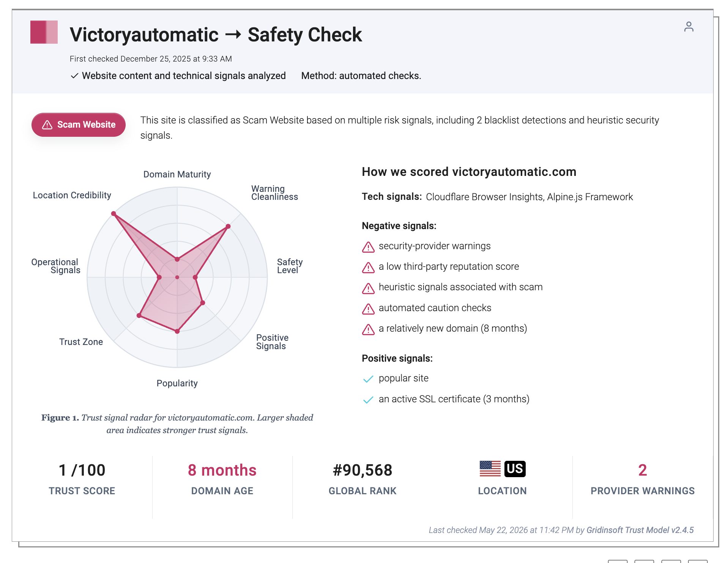Click the checkmark beside popular site
This screenshot has width=728, height=563.
(368, 379)
